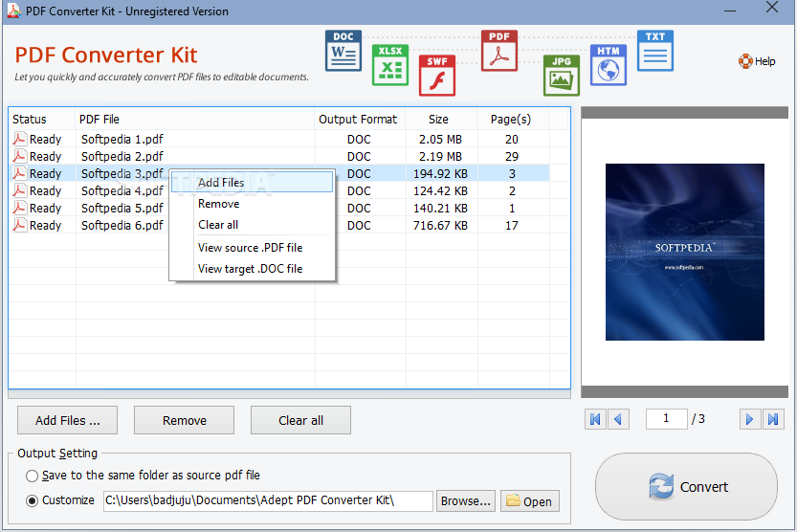Choose the XLSX Excel format icon
The image size is (797, 532).
point(389,65)
